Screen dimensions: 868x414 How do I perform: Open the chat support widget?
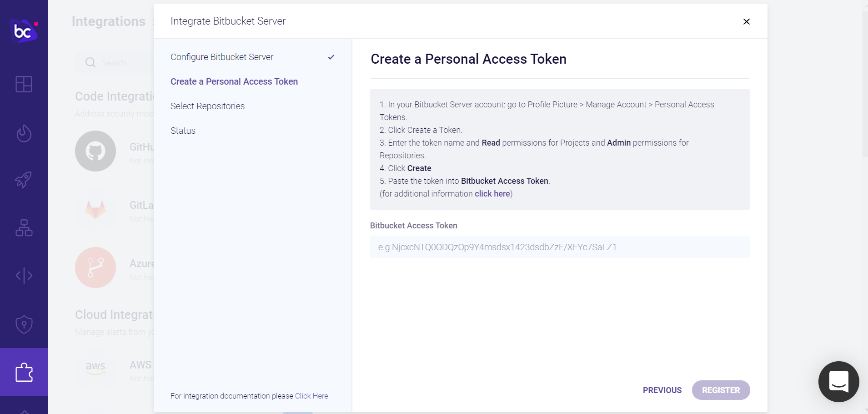[x=839, y=381]
